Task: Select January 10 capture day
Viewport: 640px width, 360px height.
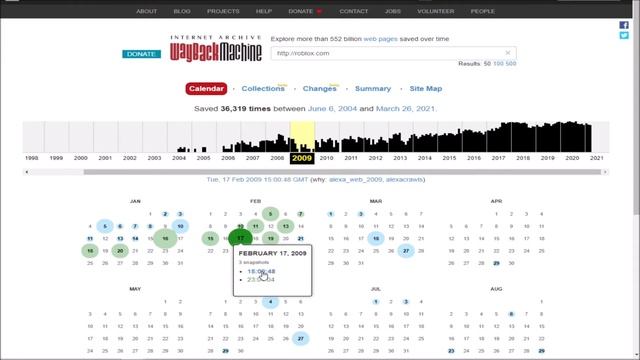Action: (x=180, y=226)
